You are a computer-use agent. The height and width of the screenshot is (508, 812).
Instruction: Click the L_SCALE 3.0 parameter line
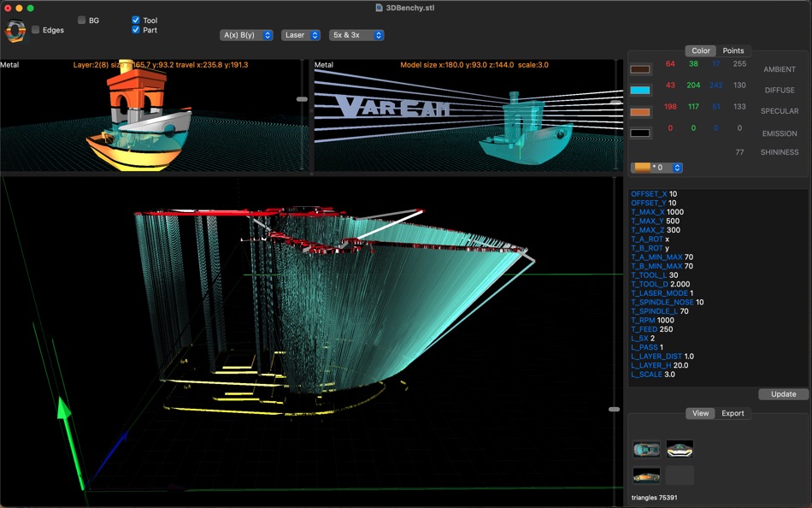[653, 375]
